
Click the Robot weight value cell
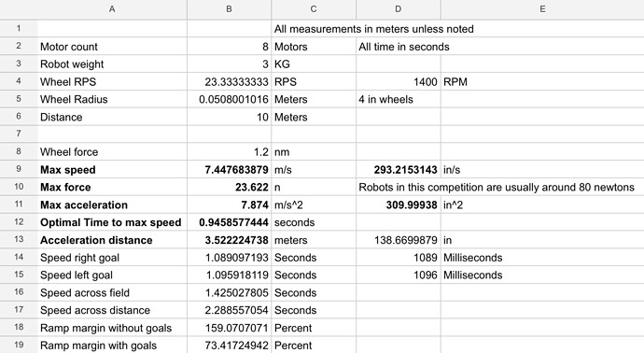coord(230,64)
